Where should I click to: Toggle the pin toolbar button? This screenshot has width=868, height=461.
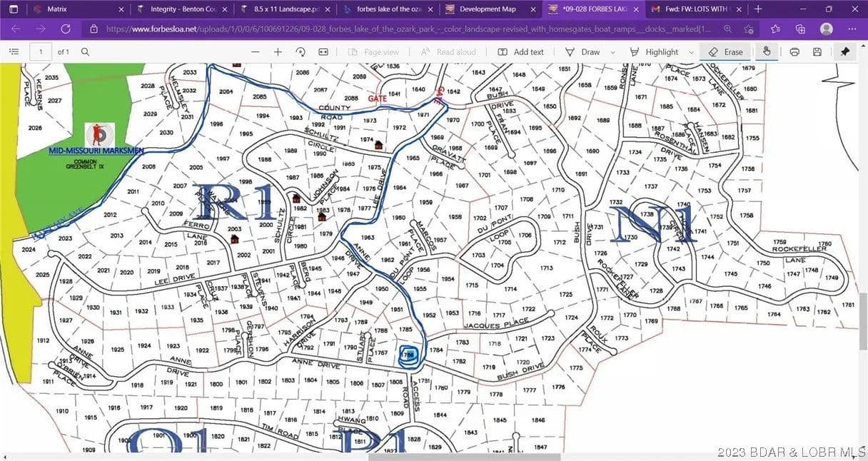click(845, 52)
